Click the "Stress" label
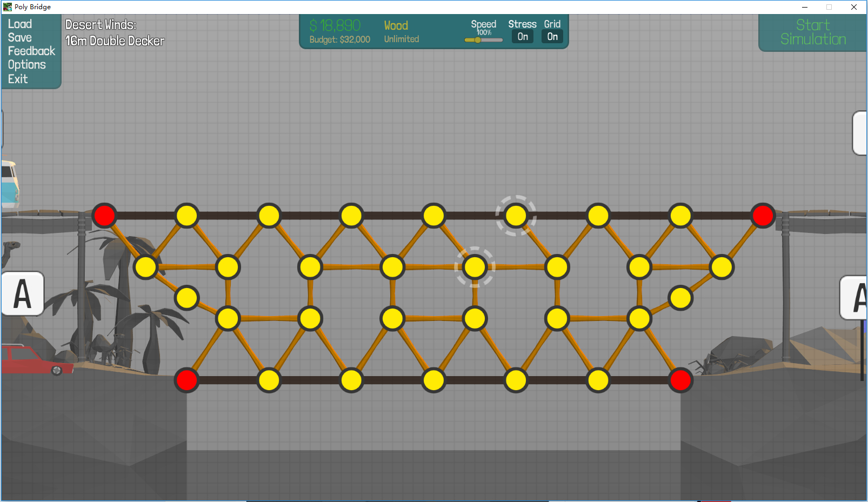Screen dimensions: 868x502 pyautogui.click(x=523, y=24)
